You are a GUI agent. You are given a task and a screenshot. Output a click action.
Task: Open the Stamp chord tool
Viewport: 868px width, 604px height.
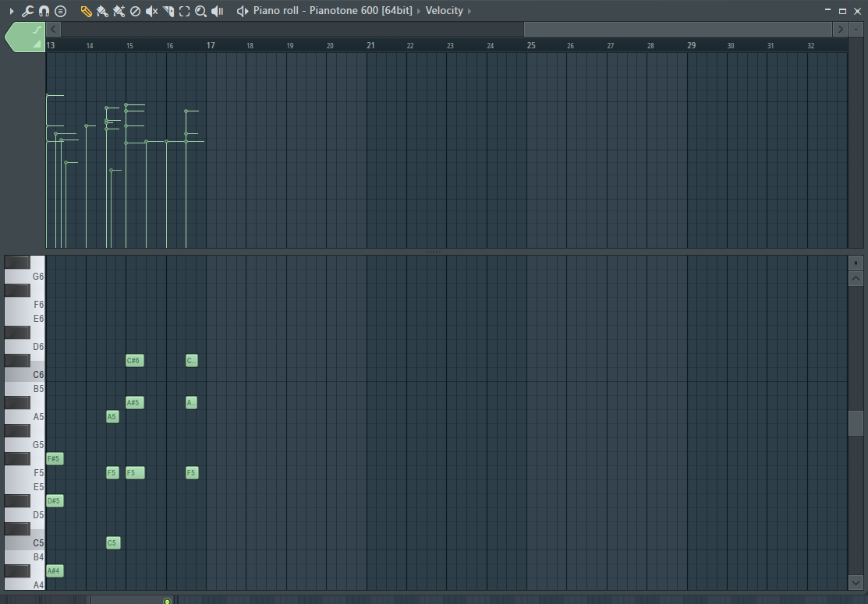[61, 10]
